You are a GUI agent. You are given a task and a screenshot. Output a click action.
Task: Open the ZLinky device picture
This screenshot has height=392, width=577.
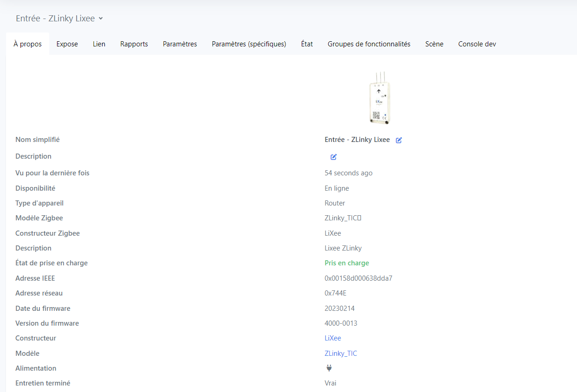[x=379, y=98]
